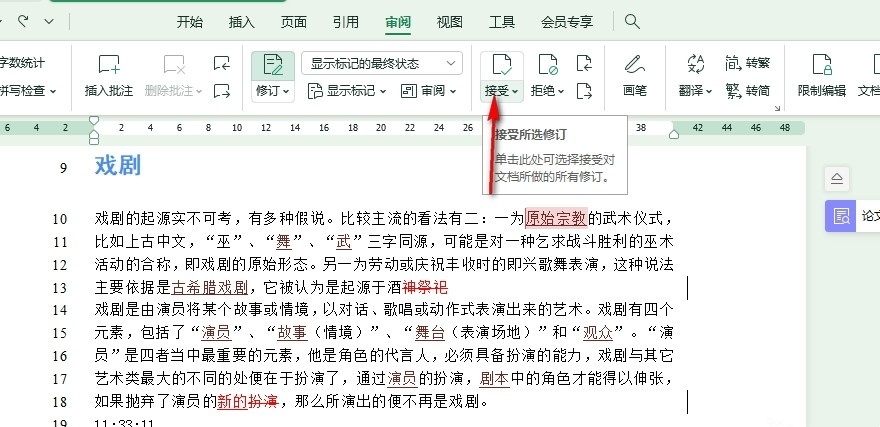The height and width of the screenshot is (427, 880).
Task: Click the struck-through 神祭祀 revision text
Action: click(x=425, y=288)
